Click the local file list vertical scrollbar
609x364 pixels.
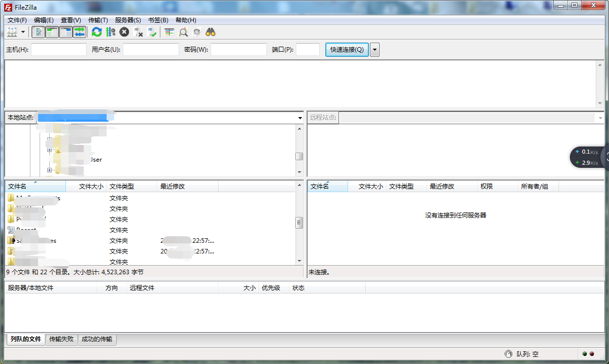coord(299,223)
